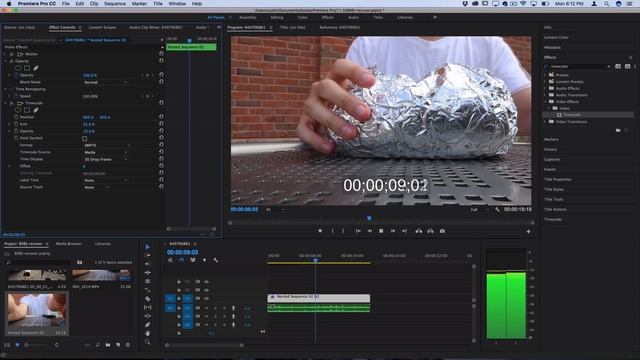Screen dimensions: 640x360
Task: Go to Out point
Action: [404, 231]
